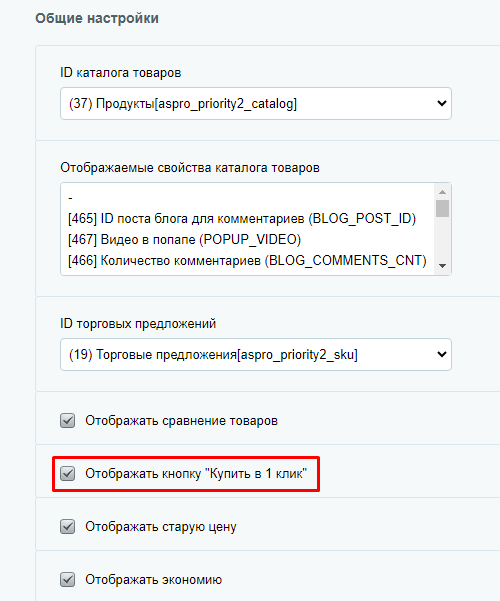The width and height of the screenshot is (500, 601).
Task: Click the Отображать старую цену label
Action: (x=161, y=527)
